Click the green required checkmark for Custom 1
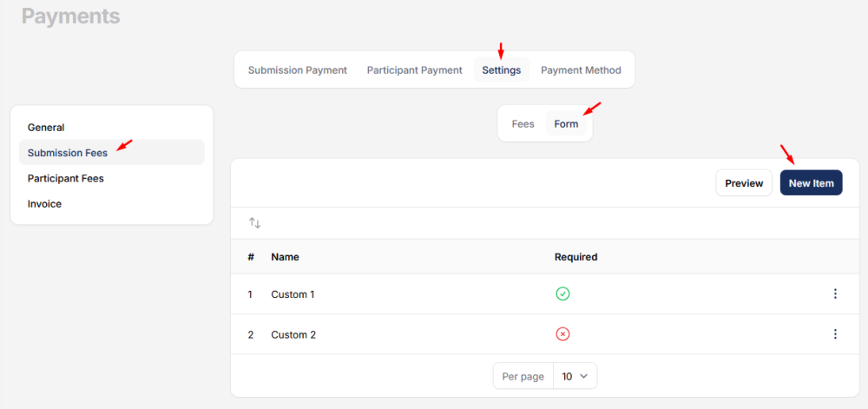This screenshot has height=409, width=868. tap(562, 294)
